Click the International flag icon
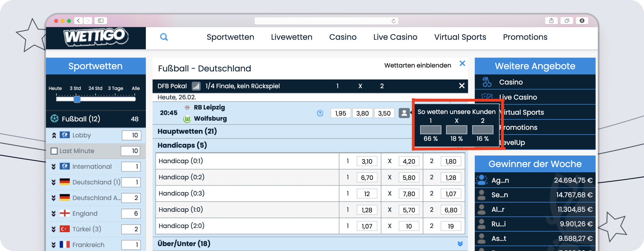 (65, 166)
